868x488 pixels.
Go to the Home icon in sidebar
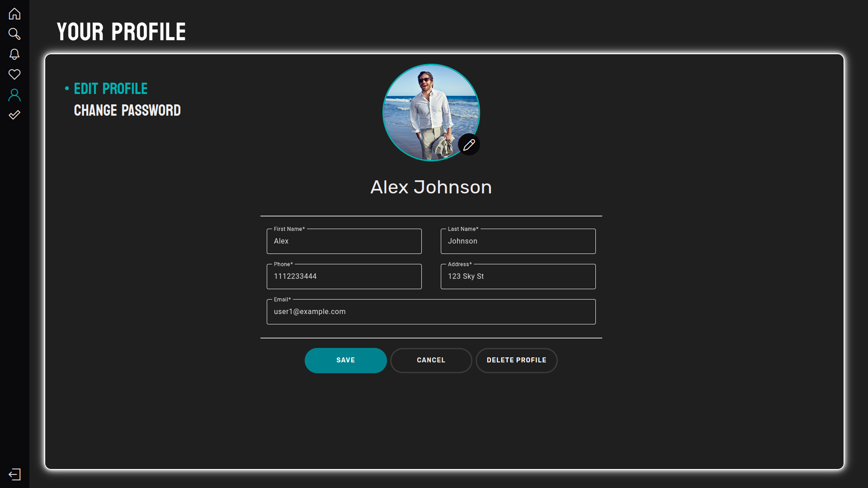pyautogui.click(x=14, y=14)
